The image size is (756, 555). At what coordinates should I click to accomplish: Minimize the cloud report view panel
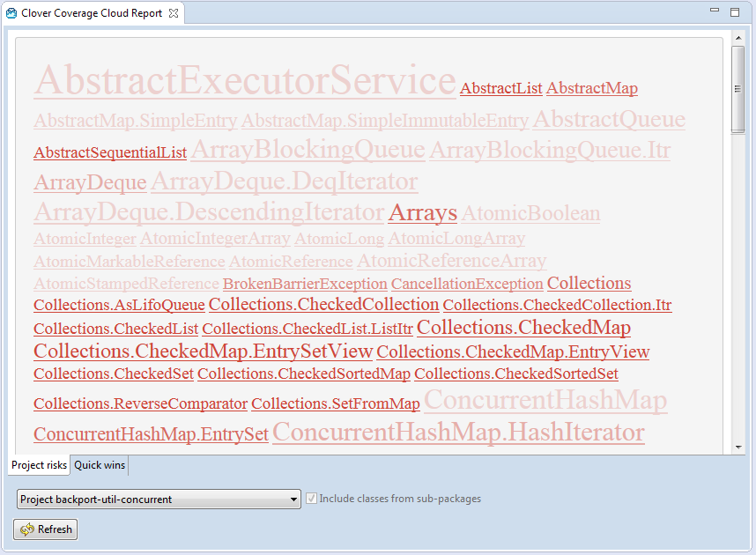715,12
